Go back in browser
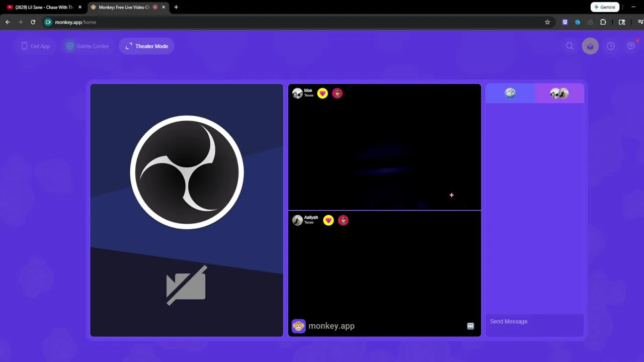 pos(8,22)
